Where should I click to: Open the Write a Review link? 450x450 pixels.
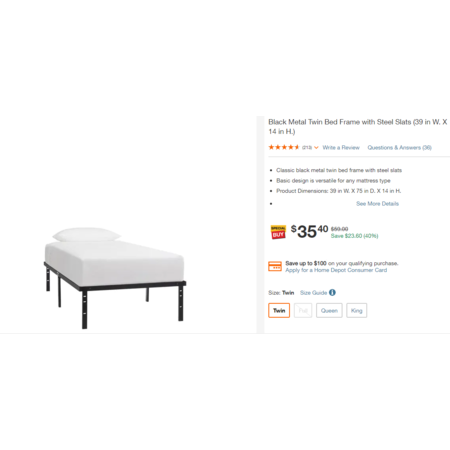[x=341, y=148]
